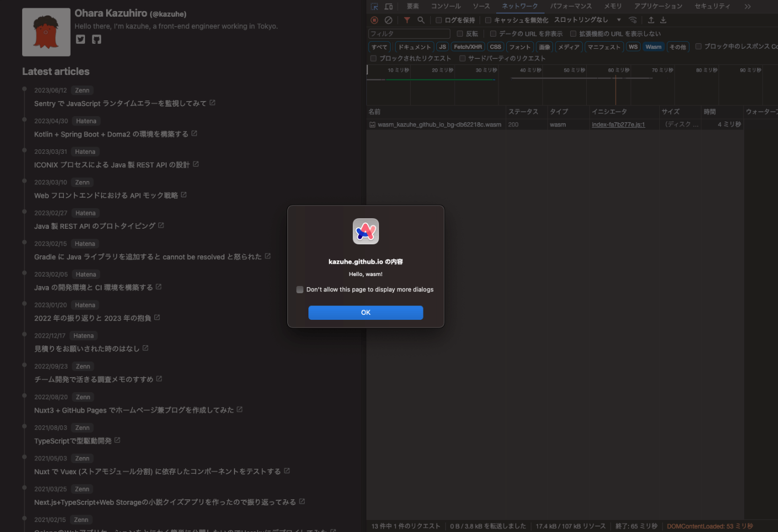The height and width of the screenshot is (532, 778).
Task: Select the JS request filter
Action: coord(442,47)
